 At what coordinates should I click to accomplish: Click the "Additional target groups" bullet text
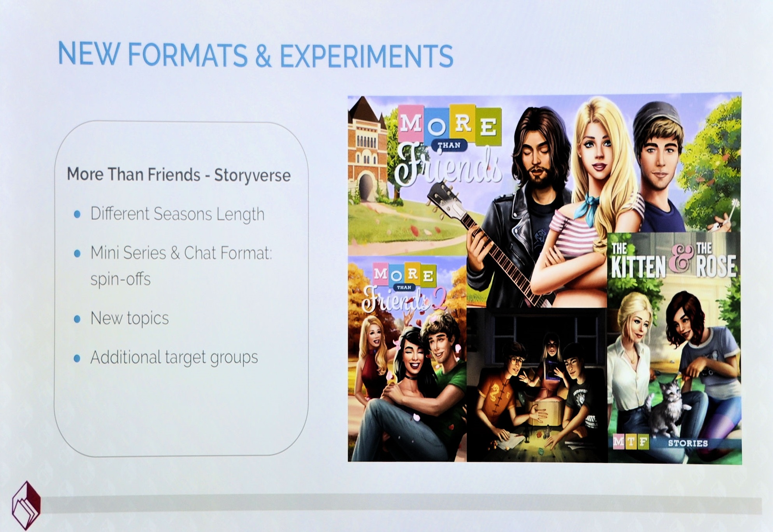click(174, 357)
